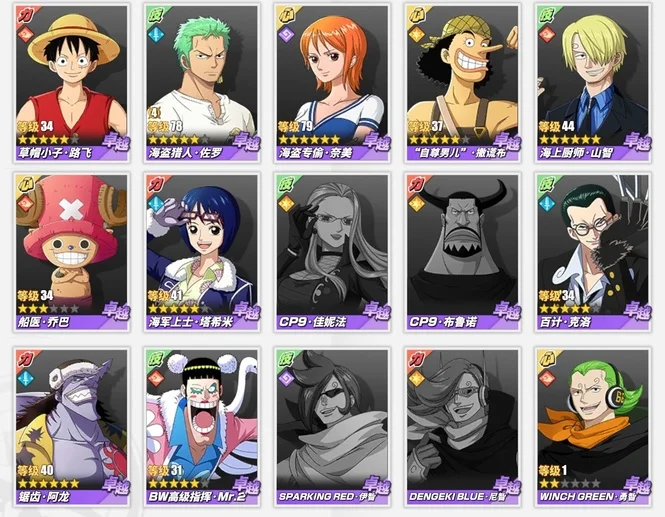Select the 锯齿·阿龙 character card
665x517 pixels.
click(72, 427)
